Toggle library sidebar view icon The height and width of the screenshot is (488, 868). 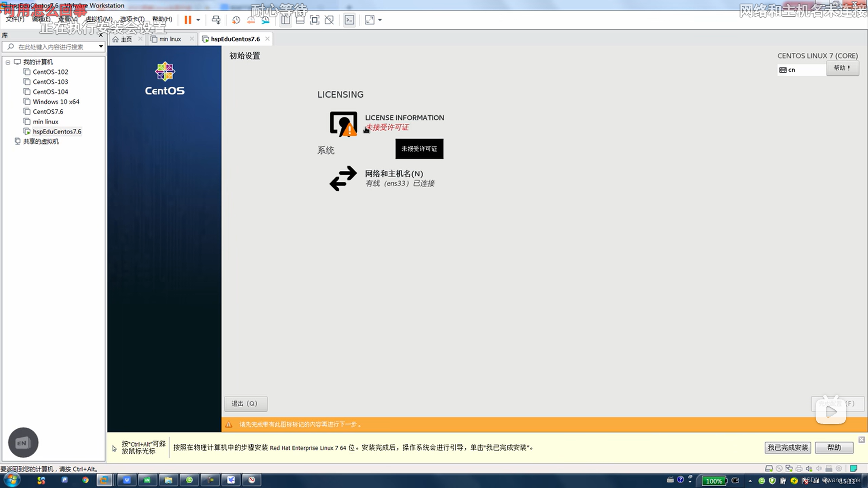tap(286, 20)
